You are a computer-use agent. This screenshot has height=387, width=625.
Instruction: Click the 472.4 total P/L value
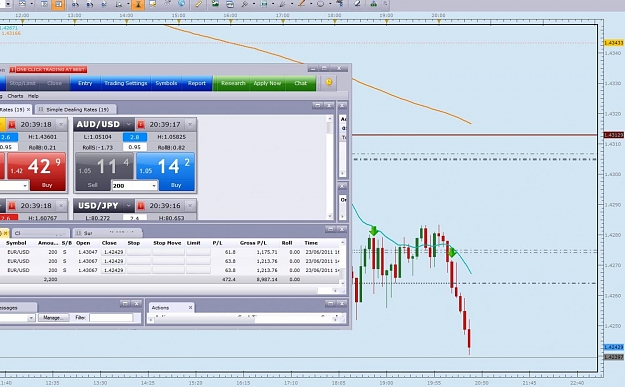pos(229,280)
